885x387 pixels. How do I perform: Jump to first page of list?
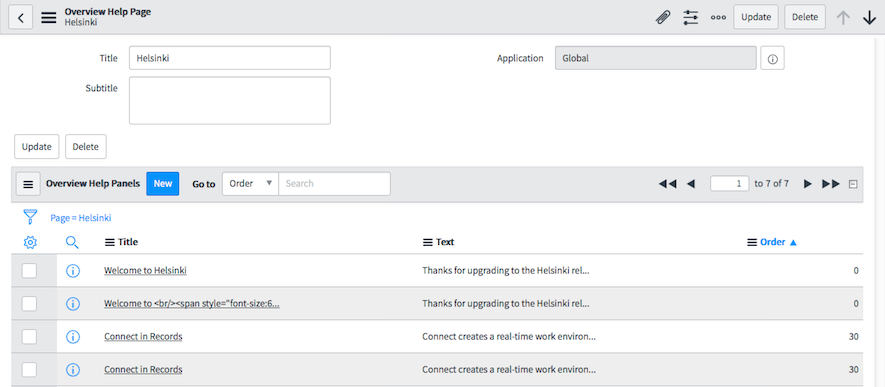668,184
